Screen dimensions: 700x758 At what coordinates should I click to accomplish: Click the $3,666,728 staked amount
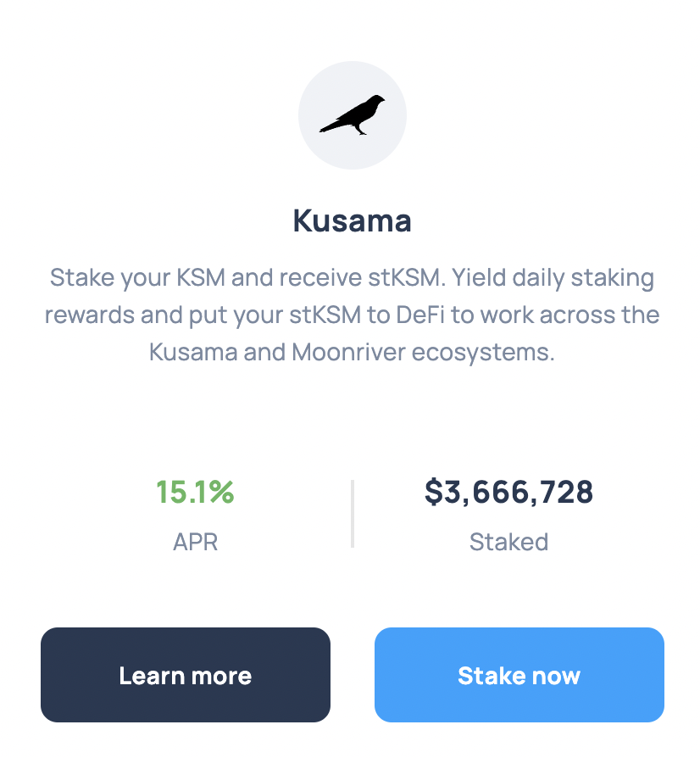coord(508,492)
